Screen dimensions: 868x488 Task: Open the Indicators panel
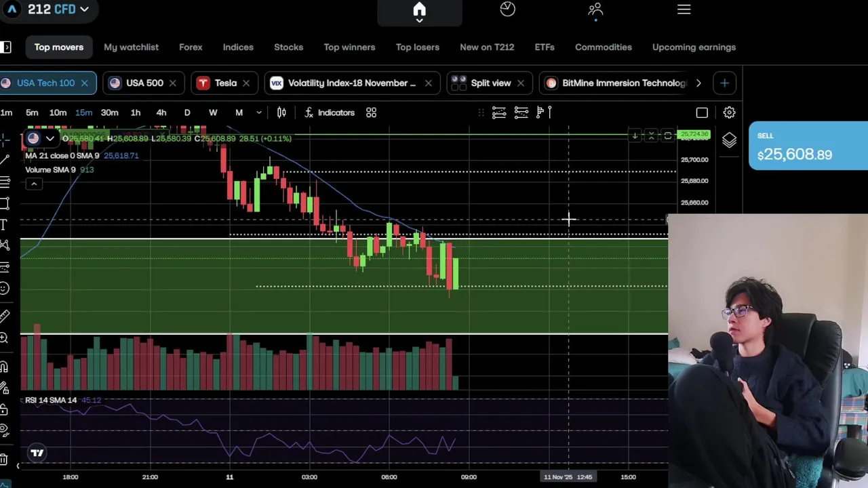329,113
